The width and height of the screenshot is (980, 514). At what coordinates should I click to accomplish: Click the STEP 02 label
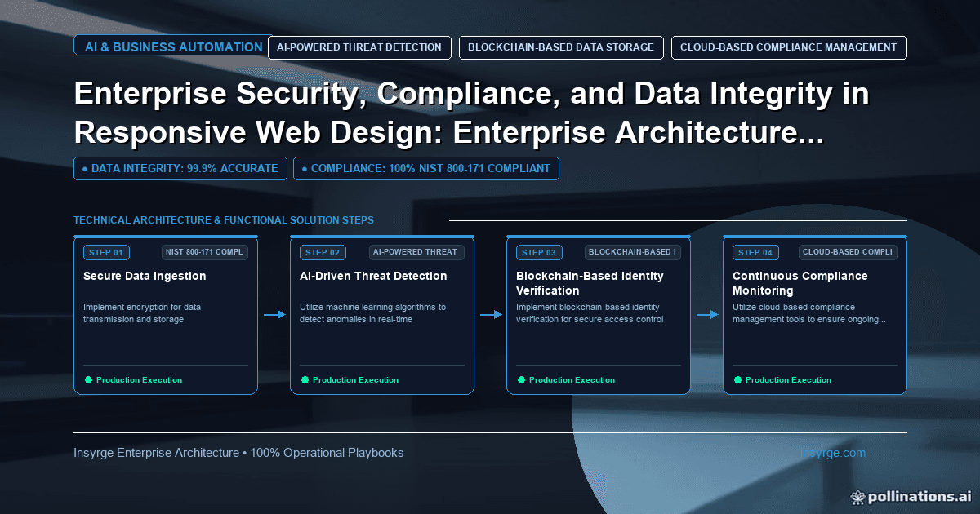point(323,253)
